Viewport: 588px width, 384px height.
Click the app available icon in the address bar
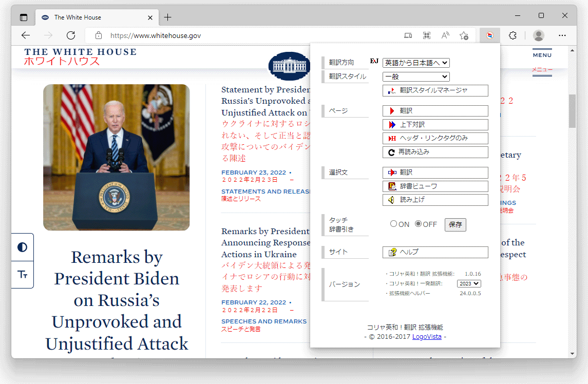[408, 35]
